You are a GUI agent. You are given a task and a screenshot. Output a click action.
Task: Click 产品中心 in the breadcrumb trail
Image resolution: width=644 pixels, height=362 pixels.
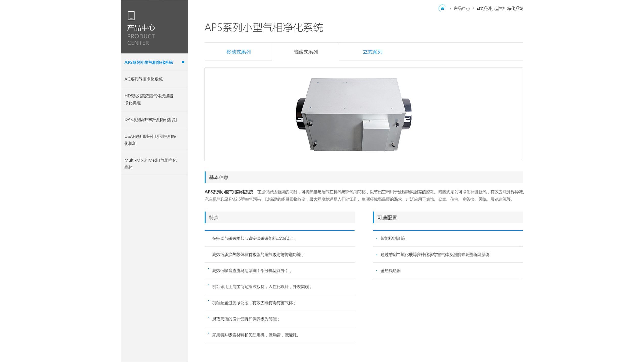tap(462, 8)
